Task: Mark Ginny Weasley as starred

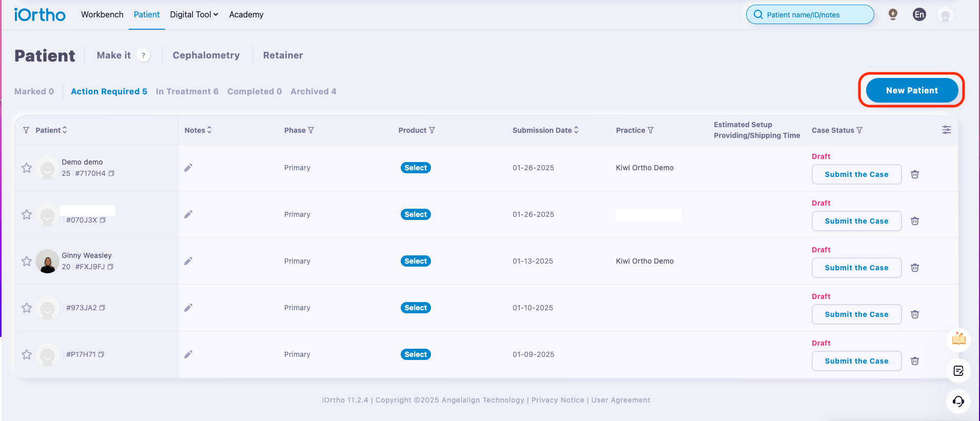Action: click(x=27, y=261)
